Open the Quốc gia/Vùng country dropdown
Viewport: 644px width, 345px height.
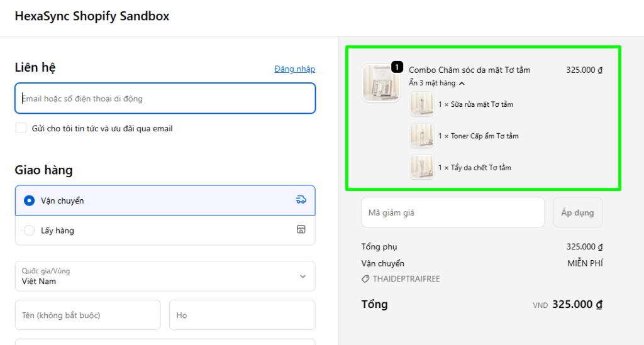tap(165, 277)
